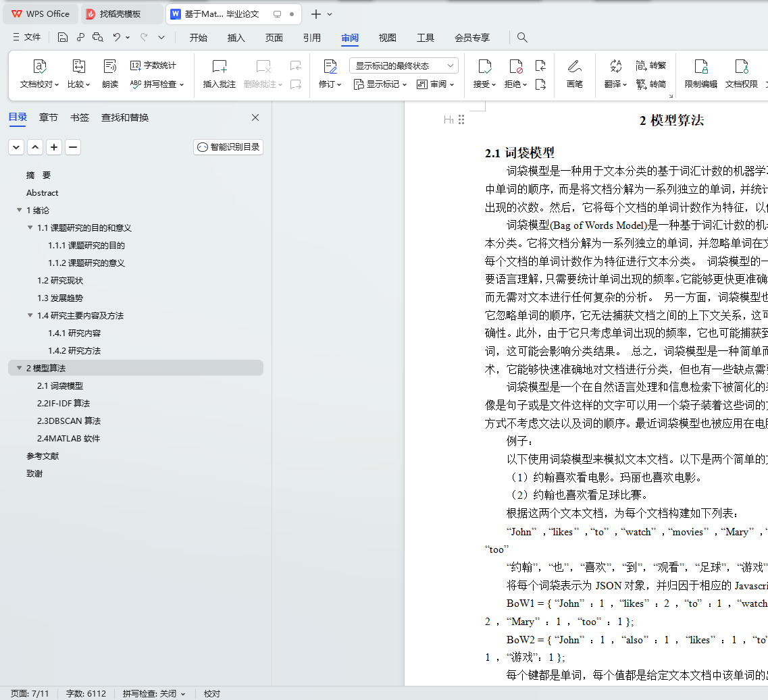This screenshot has height=700, width=768.
Task: Open the 字数统计 word count tool
Action: [x=153, y=65]
